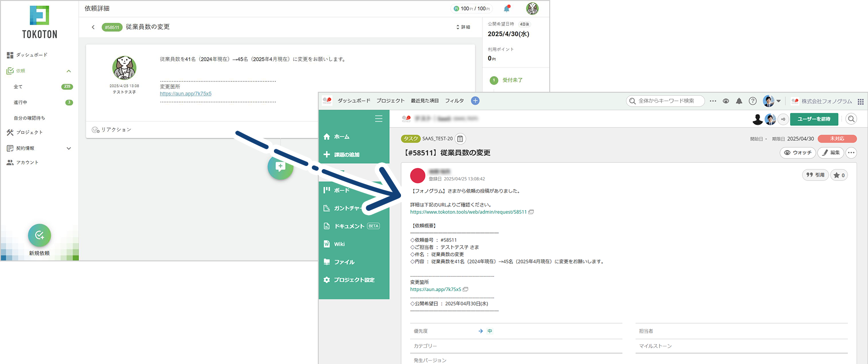The height and width of the screenshot is (364, 868).
Task: Click the Backlog search magnifier icon
Action: click(851, 119)
